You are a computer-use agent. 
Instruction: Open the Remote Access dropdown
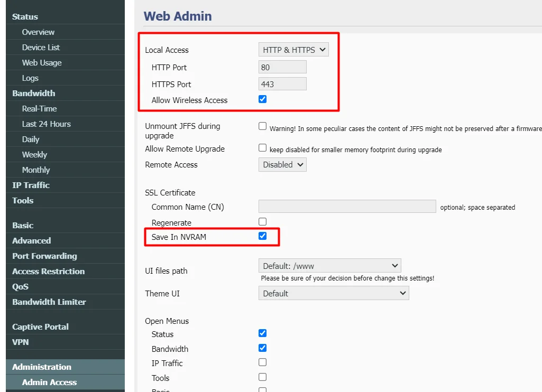[x=282, y=165]
